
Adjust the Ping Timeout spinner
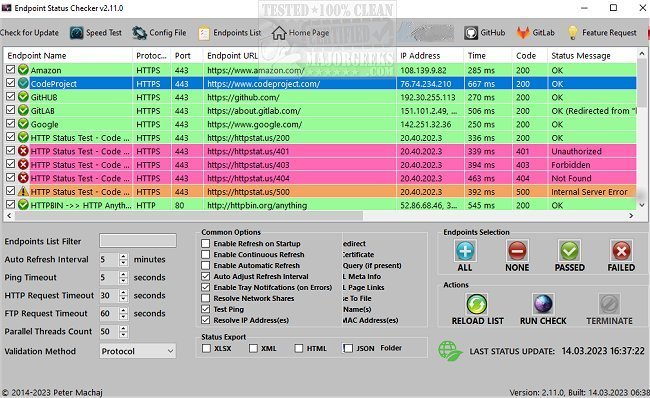pyautogui.click(x=123, y=277)
